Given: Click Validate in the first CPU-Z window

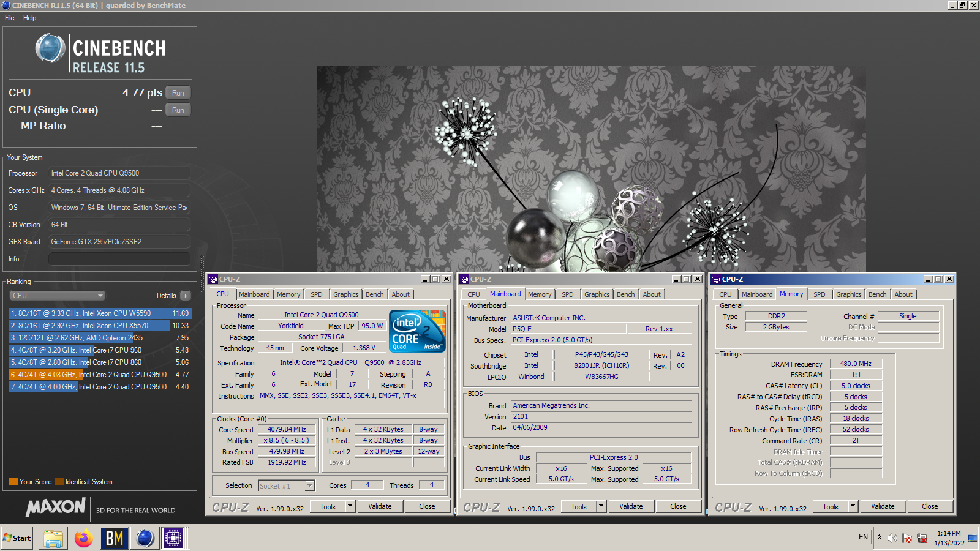Looking at the screenshot, I should coord(380,506).
